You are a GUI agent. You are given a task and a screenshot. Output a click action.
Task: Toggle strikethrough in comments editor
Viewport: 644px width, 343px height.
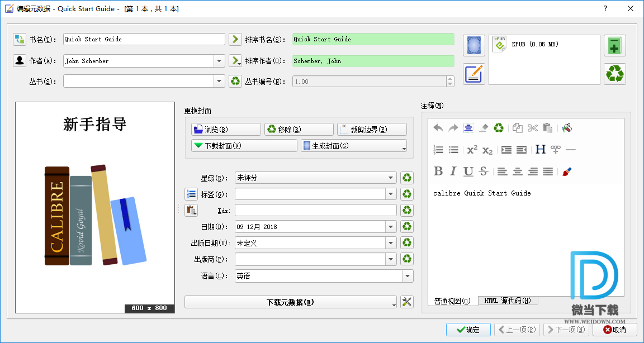[484, 171]
